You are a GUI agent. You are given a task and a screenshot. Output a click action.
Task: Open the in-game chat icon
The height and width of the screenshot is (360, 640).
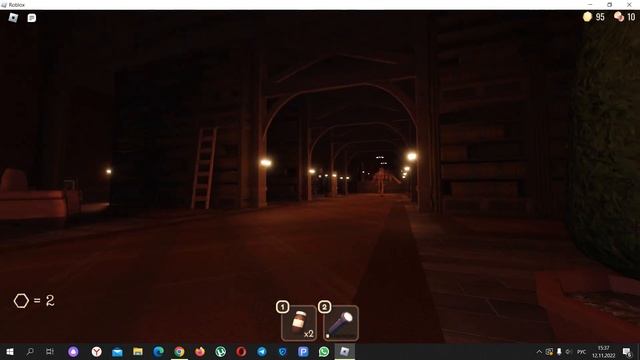tap(31, 18)
